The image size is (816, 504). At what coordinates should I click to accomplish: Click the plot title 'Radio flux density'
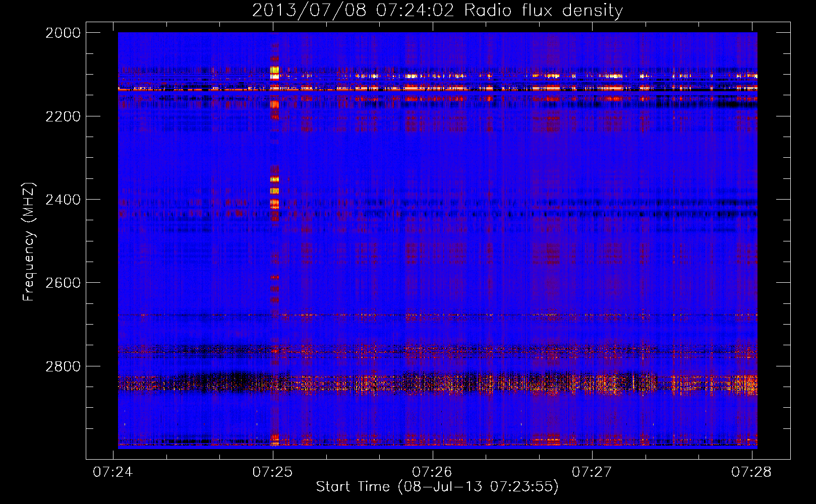543,11
